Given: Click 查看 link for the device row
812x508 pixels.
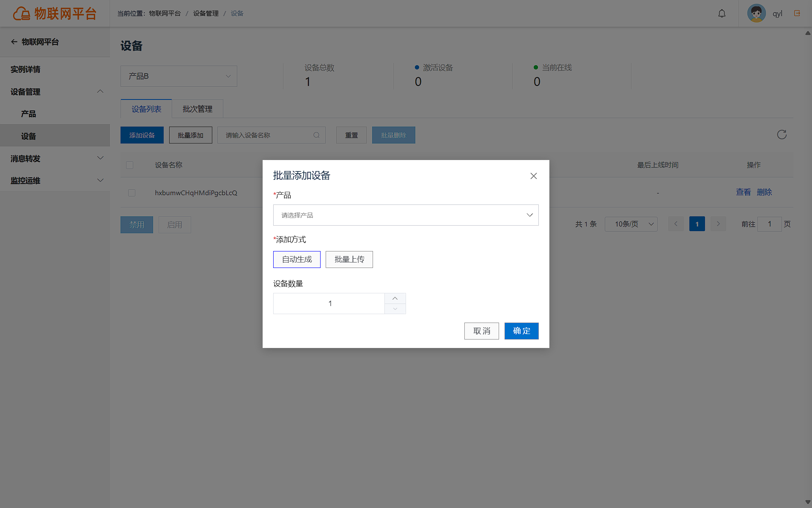Looking at the screenshot, I should click(743, 192).
